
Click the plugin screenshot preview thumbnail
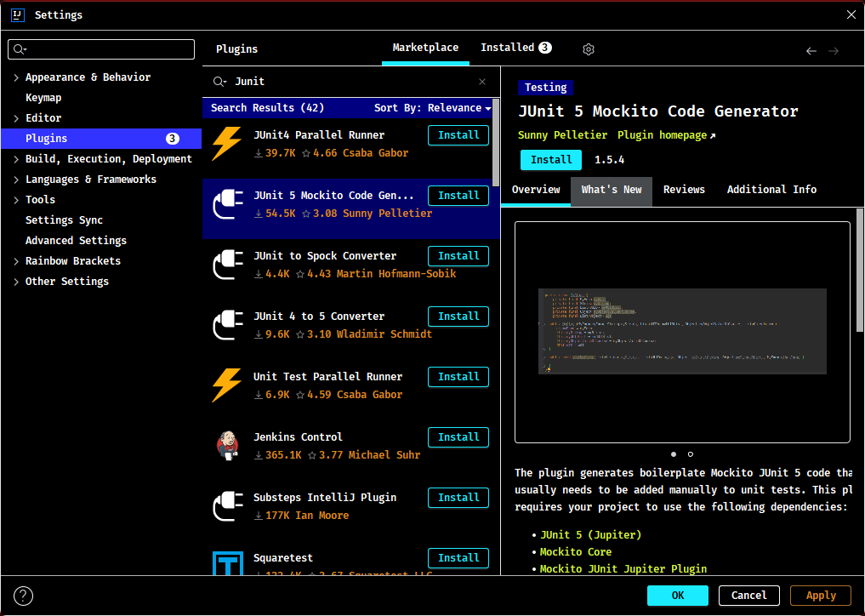pos(682,331)
